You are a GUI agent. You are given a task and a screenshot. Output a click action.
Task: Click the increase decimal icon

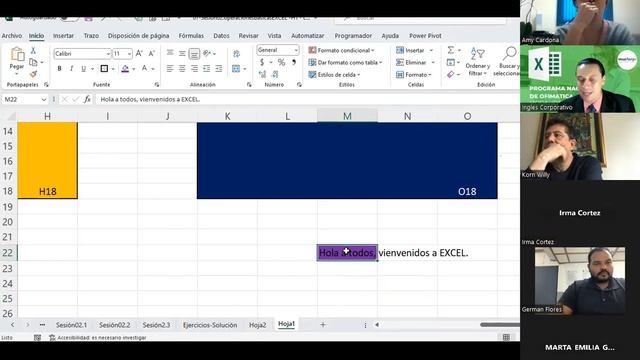(262, 74)
